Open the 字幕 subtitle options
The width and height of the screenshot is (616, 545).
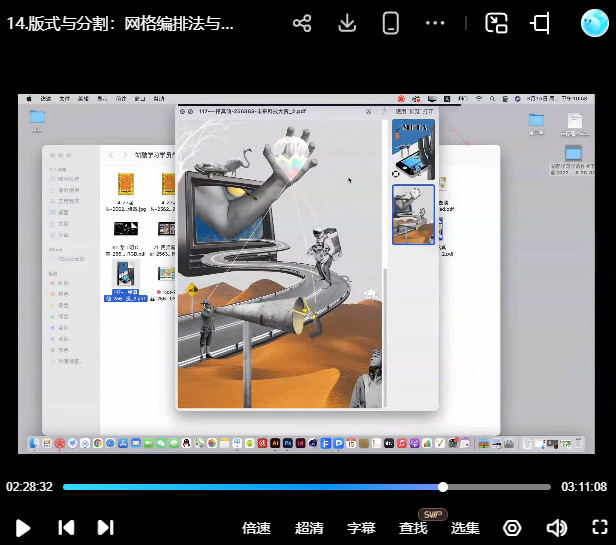pyautogui.click(x=361, y=528)
